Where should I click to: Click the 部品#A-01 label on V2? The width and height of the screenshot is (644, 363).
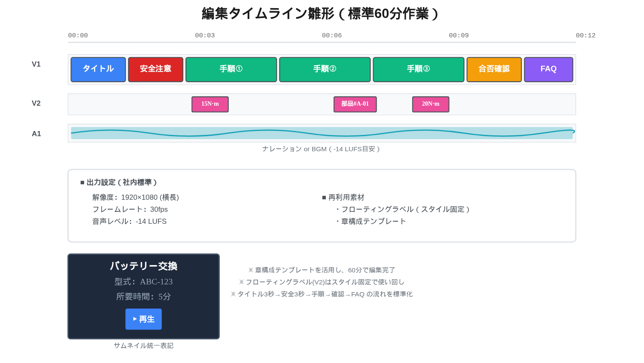[x=355, y=104]
